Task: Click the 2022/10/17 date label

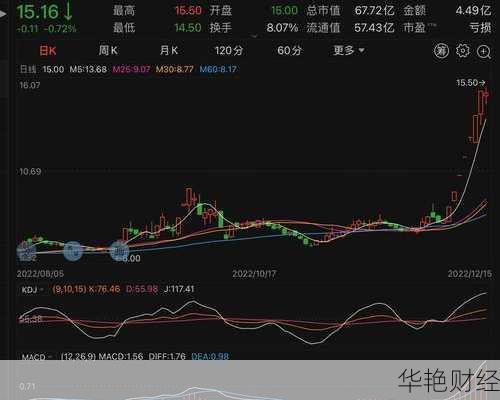Action: pyautogui.click(x=254, y=274)
